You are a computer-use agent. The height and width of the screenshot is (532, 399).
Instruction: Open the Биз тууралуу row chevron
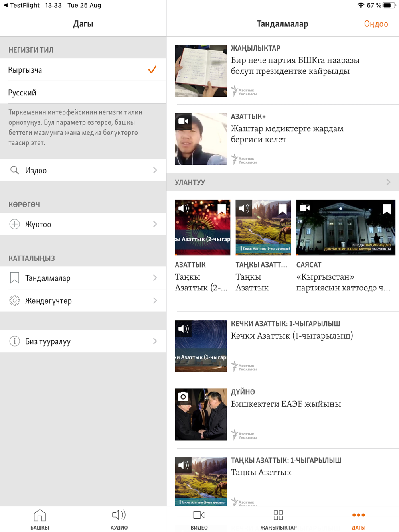point(155,341)
